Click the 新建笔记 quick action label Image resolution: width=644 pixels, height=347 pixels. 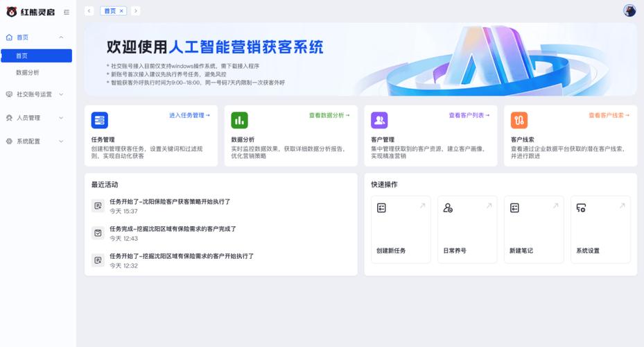tap(521, 251)
